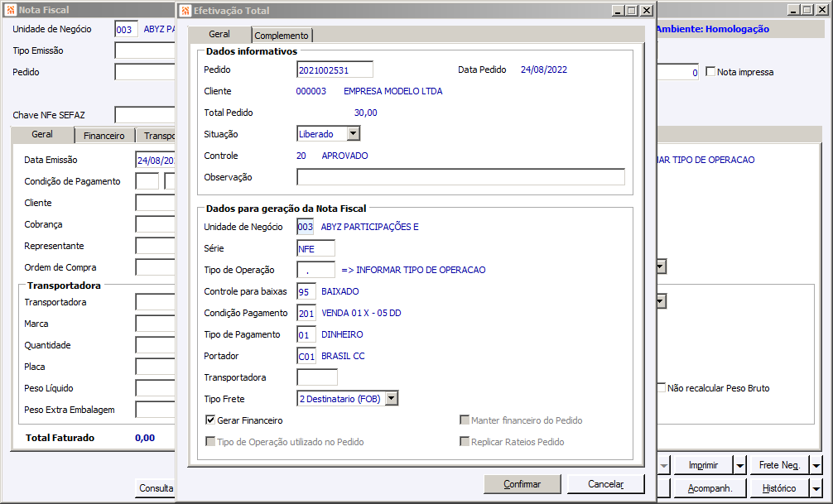Click Nota Fiscal window title icon
The image size is (833, 504).
(11, 10)
